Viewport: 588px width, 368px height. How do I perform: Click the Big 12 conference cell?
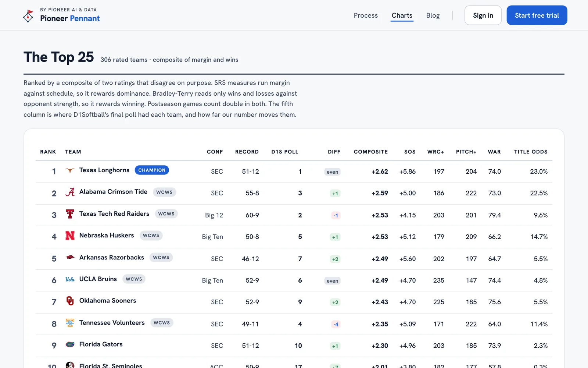pyautogui.click(x=214, y=215)
